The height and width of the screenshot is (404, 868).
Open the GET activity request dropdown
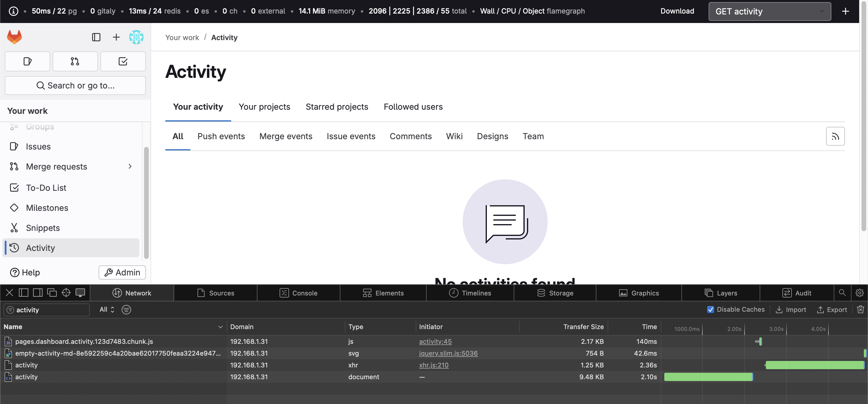coord(769,12)
